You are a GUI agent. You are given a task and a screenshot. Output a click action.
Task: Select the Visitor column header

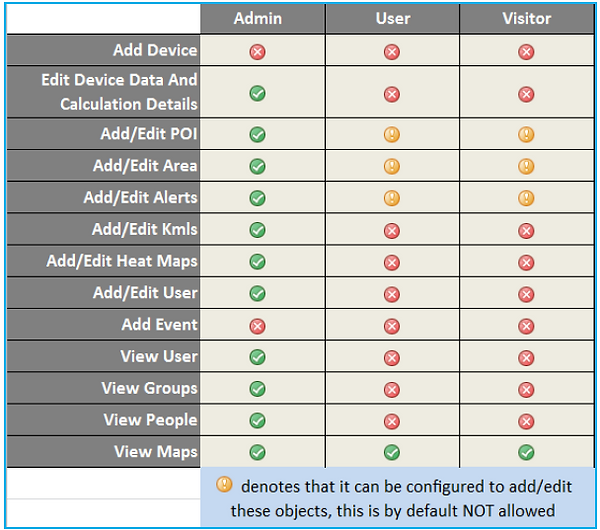(x=527, y=18)
